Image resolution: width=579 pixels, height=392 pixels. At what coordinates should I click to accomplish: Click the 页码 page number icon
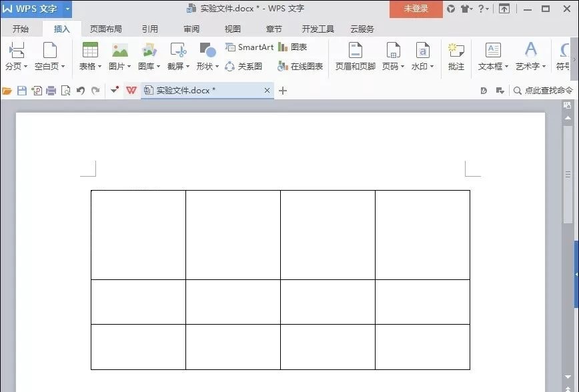394,50
